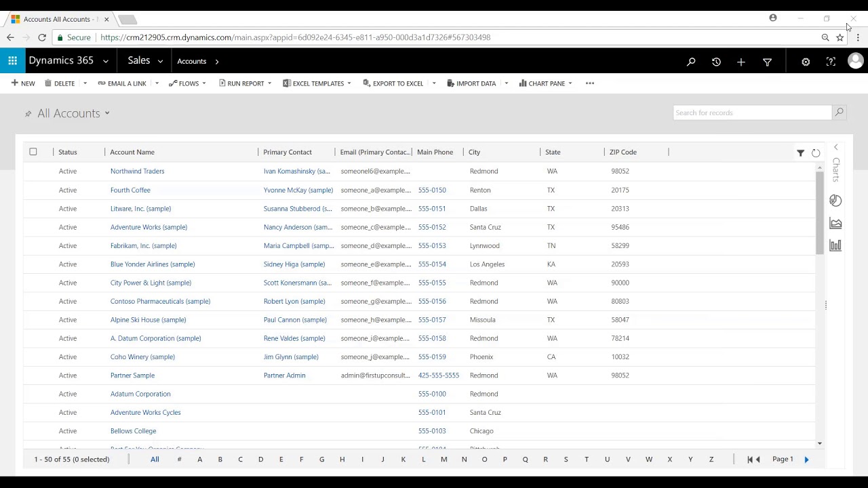This screenshot has width=868, height=488.
Task: Open the user profile avatar
Action: pos(855,61)
